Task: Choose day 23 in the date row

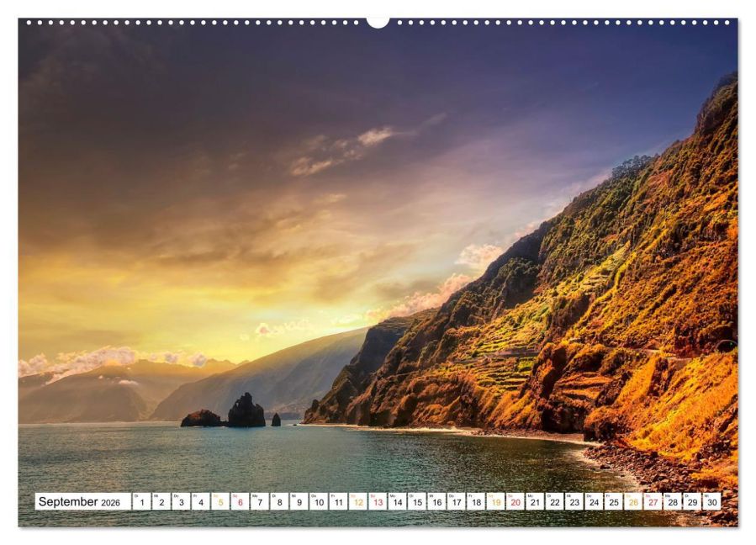Action: click(574, 501)
